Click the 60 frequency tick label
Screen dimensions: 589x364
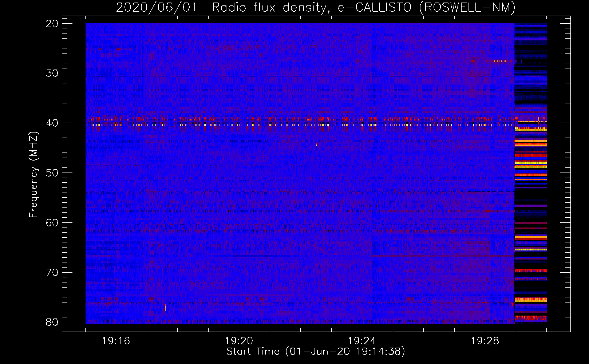point(52,223)
